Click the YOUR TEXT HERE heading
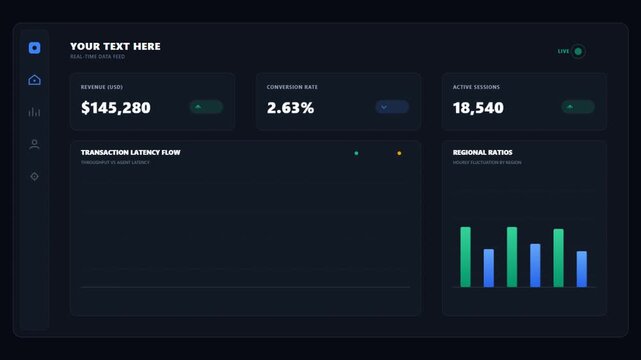Viewport: 641px width, 360px height. pyautogui.click(x=115, y=47)
